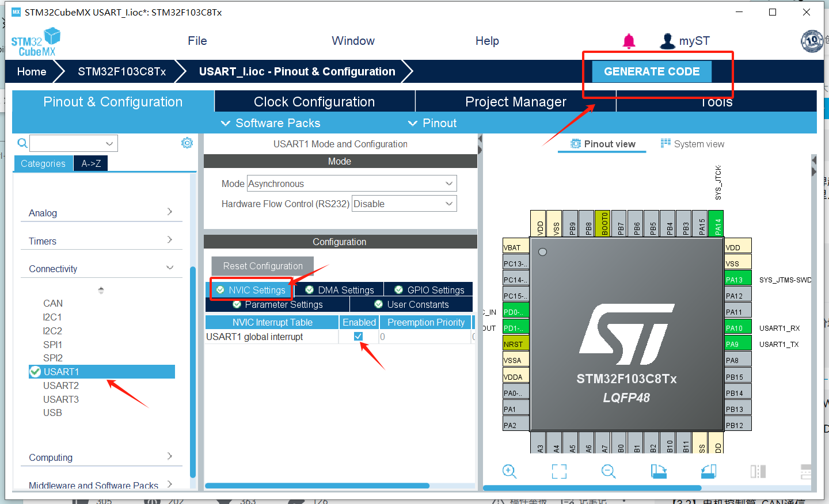Click the anniversary badge icon
Viewport: 829px width, 504px height.
tap(812, 41)
